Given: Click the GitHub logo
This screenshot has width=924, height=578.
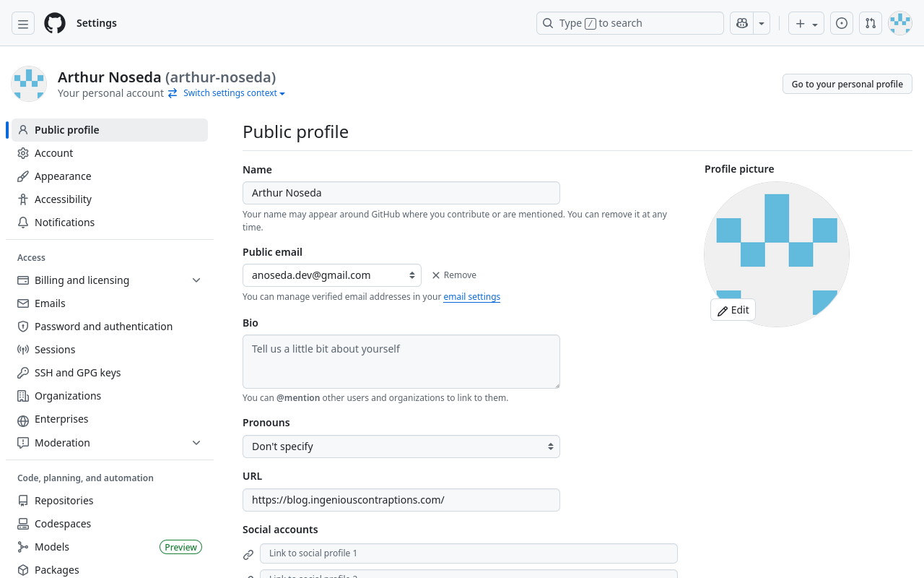Looking at the screenshot, I should 54,22.
